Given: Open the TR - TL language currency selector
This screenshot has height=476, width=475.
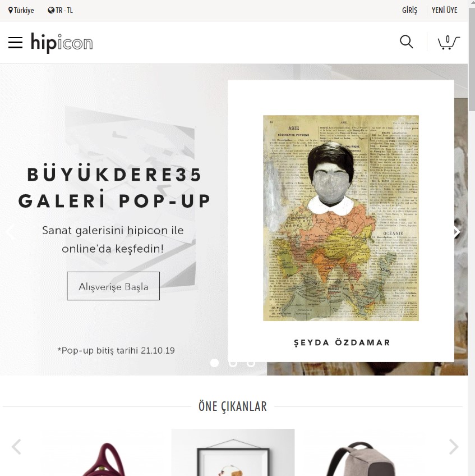Looking at the screenshot, I should [61, 10].
